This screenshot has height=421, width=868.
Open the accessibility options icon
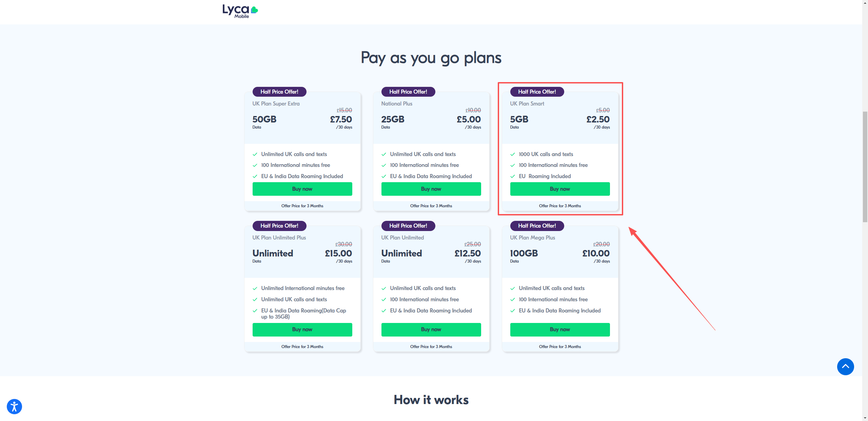coord(14,406)
